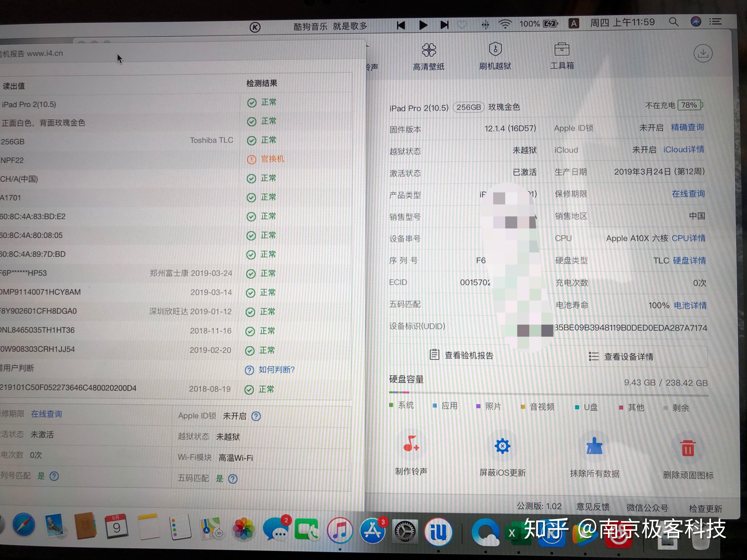
Task: Open the i4 爱思助手 Dock icon
Action: 438,532
